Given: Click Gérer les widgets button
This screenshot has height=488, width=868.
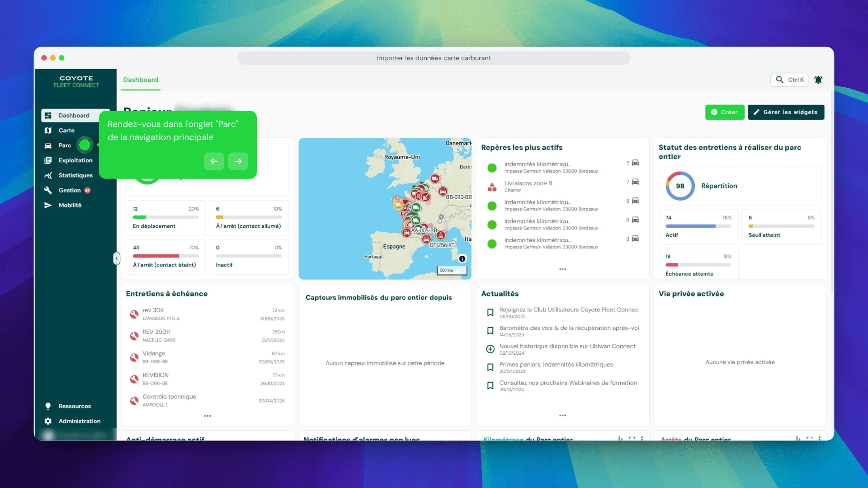Looking at the screenshot, I should click(786, 113).
